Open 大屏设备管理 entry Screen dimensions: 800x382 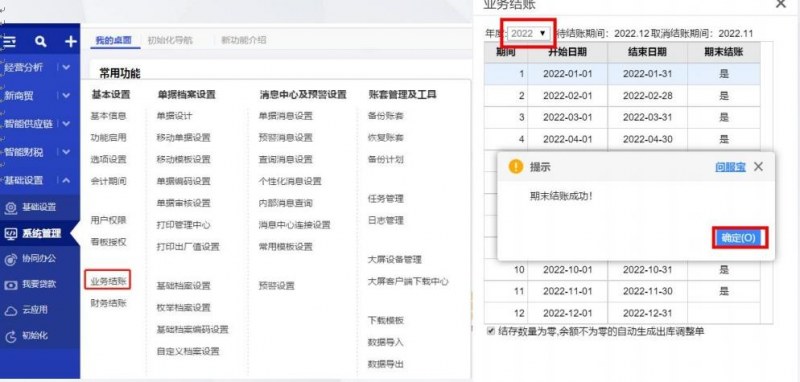(x=394, y=260)
